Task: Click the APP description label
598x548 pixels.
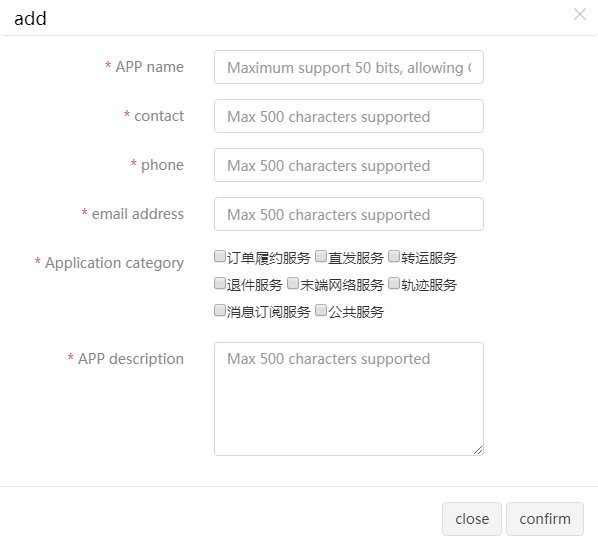Action: tap(131, 359)
